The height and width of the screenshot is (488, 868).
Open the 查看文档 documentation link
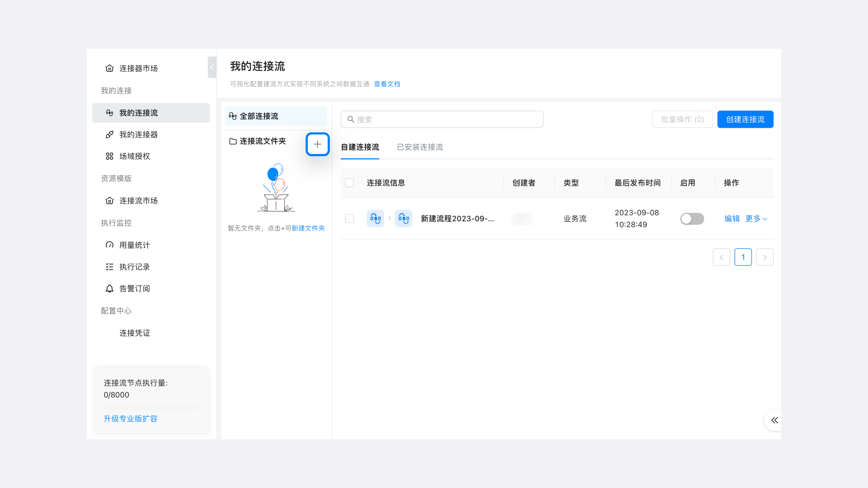click(x=387, y=84)
